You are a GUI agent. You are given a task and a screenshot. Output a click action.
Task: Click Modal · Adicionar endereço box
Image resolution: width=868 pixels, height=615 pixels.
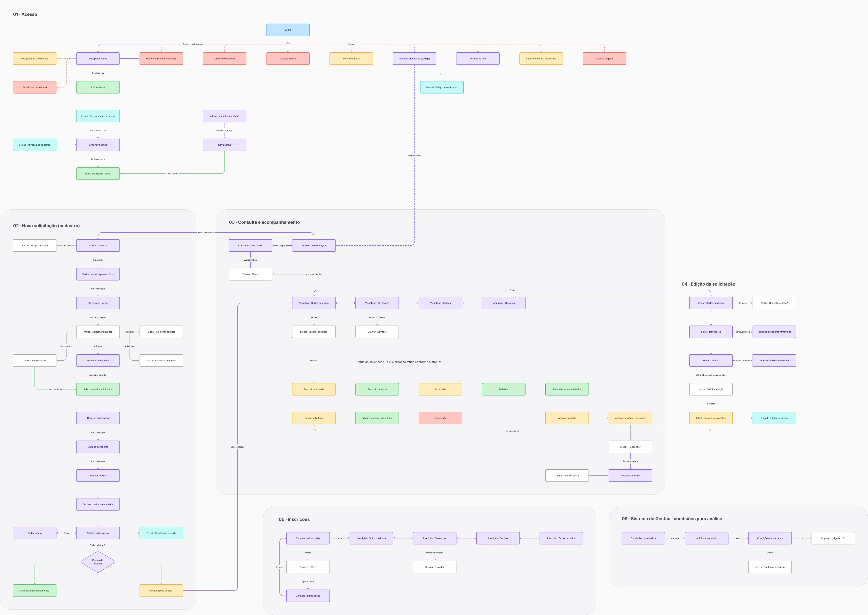click(x=161, y=361)
